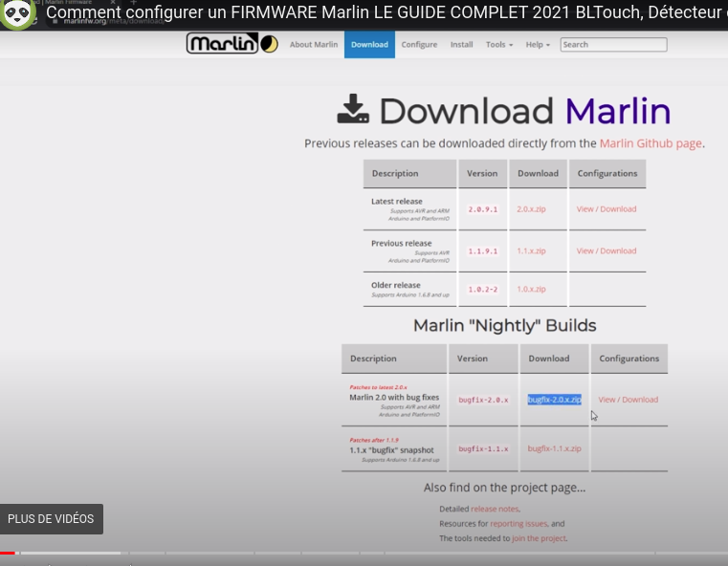Click the Marlin "Nightly" Builds heading

click(505, 326)
